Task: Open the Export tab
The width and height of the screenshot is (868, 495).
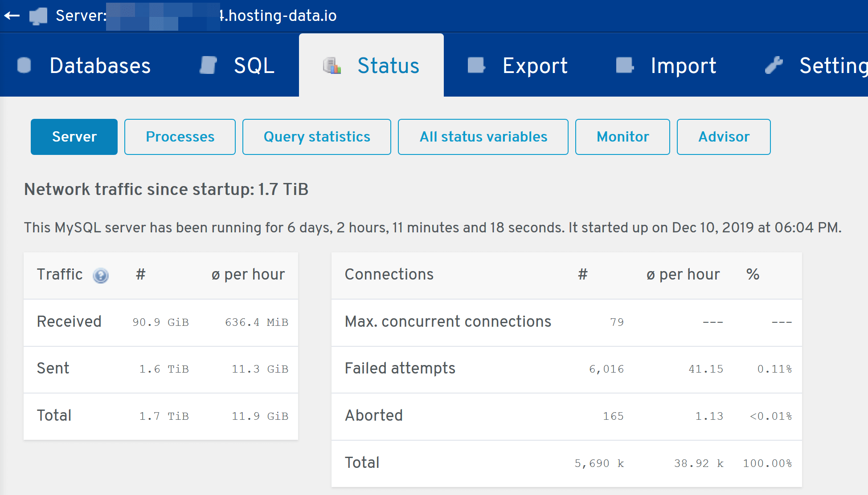Action: click(x=517, y=65)
